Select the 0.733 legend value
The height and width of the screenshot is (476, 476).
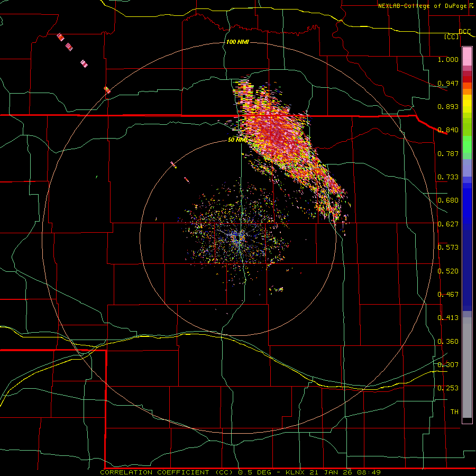coord(448,177)
